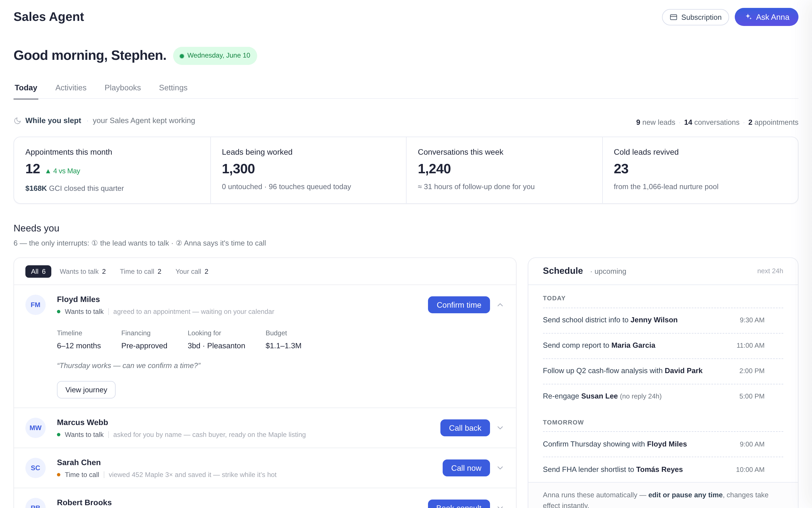This screenshot has width=812, height=508.
Task: Open the Leads being worked card
Action: click(x=308, y=170)
